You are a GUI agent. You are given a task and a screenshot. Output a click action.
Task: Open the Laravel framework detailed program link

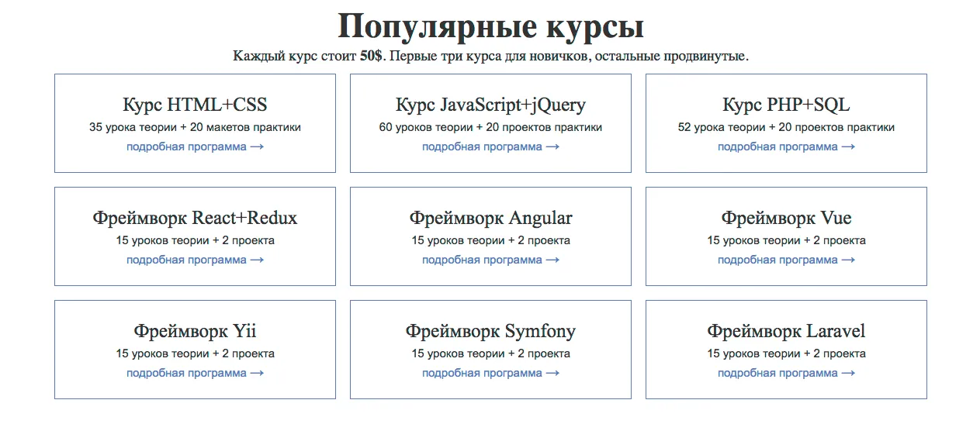click(x=786, y=373)
